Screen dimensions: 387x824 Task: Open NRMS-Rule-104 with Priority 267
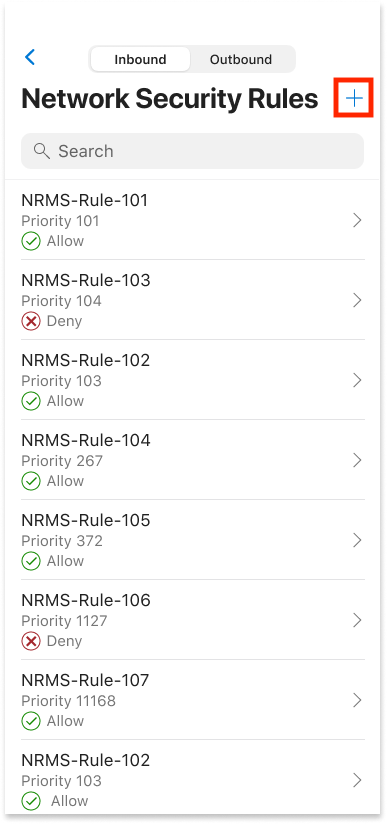pyautogui.click(x=192, y=460)
